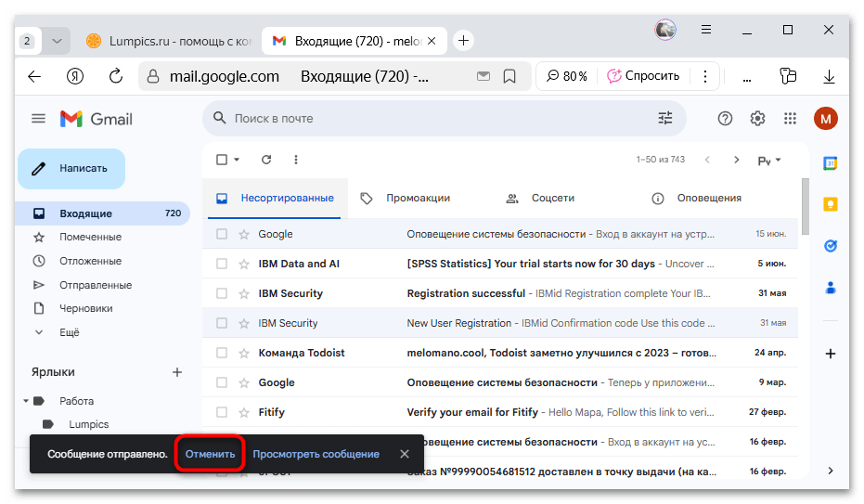Click Просмотреть сообщение link
This screenshot has height=504, width=864.
point(316,455)
